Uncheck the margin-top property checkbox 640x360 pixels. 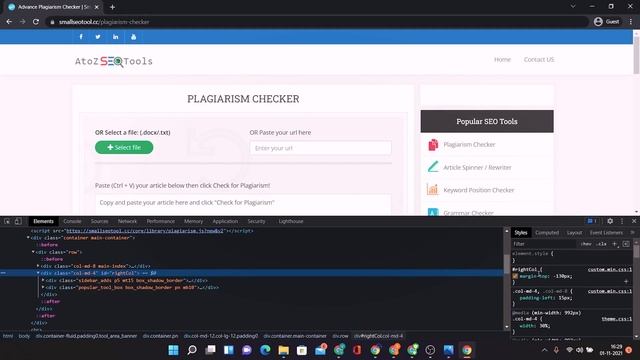click(x=515, y=276)
